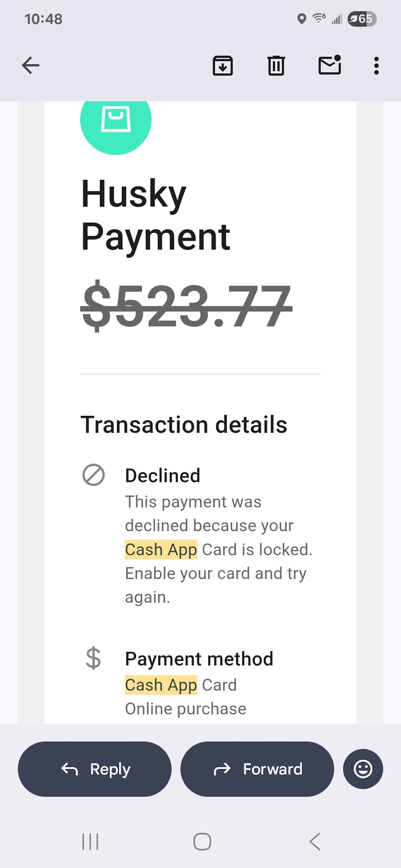
Task: Tap the Android system back chevron
Action: pyautogui.click(x=315, y=841)
